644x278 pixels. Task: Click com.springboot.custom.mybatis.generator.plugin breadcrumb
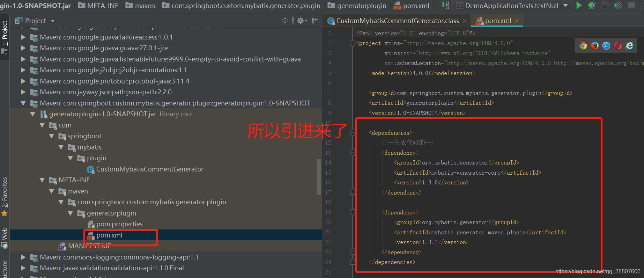(x=241, y=6)
